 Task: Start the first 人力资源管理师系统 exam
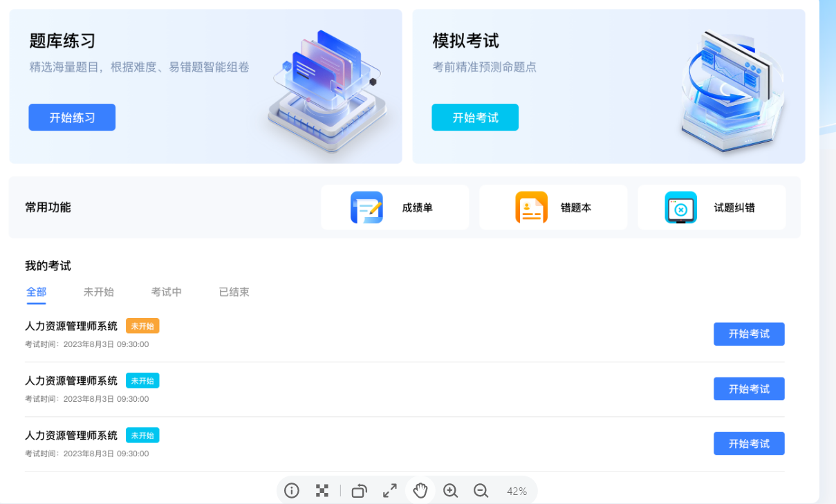[x=749, y=333]
